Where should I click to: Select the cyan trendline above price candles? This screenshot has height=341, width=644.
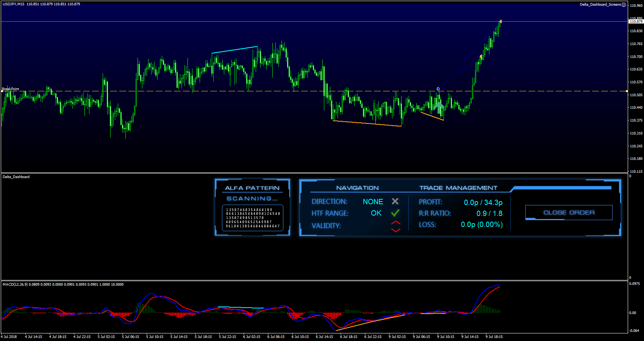pyautogui.click(x=234, y=50)
